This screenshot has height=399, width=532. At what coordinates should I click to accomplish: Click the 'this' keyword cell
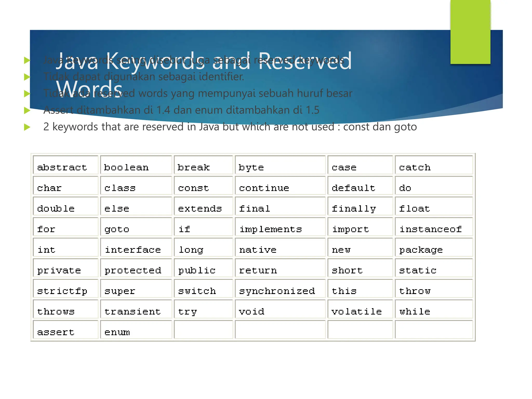tap(360, 288)
